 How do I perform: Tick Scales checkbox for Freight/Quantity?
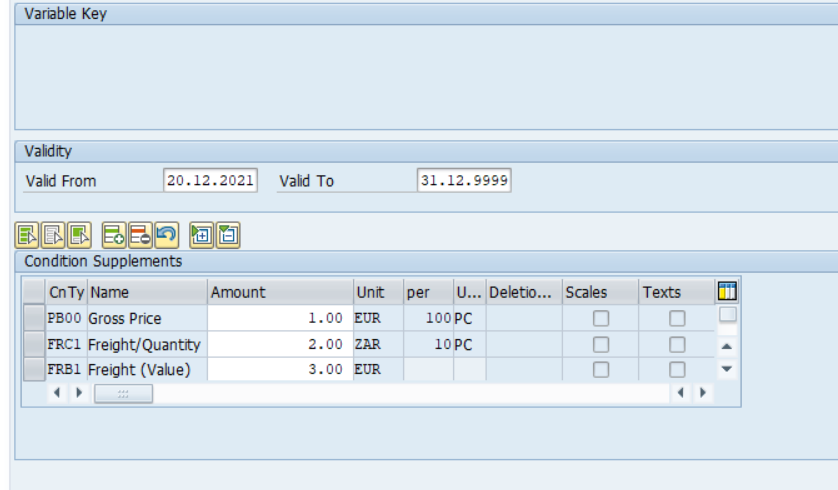click(601, 344)
